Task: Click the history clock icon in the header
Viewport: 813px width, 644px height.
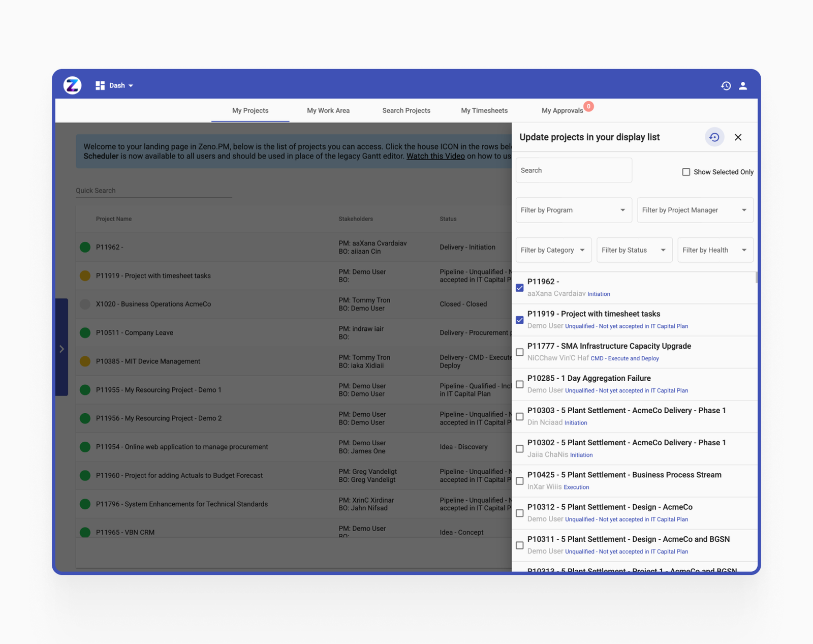Action: [726, 86]
